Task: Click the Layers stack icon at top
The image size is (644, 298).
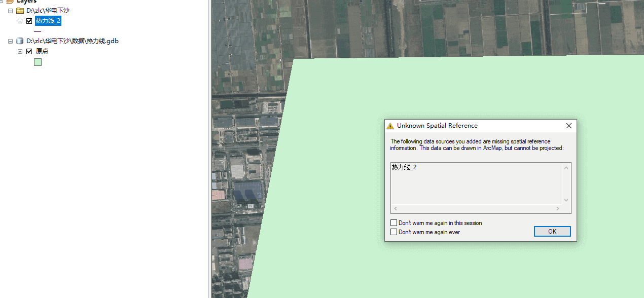Action: (x=10, y=2)
